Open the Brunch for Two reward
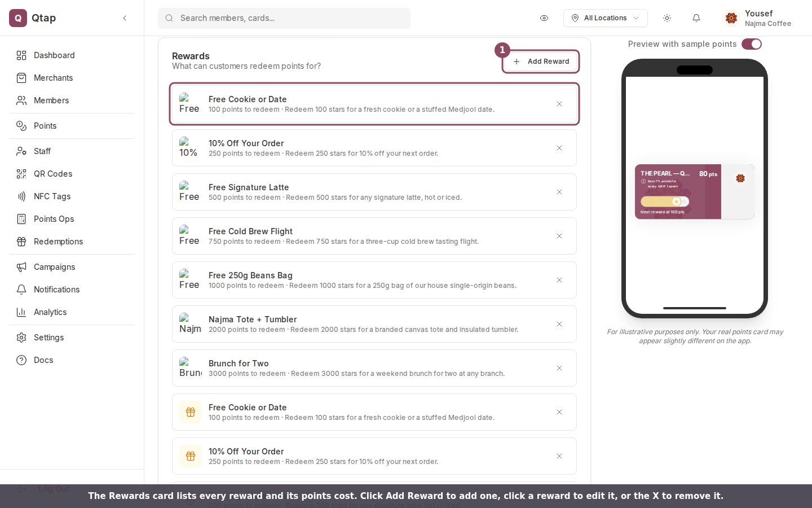 (x=374, y=368)
